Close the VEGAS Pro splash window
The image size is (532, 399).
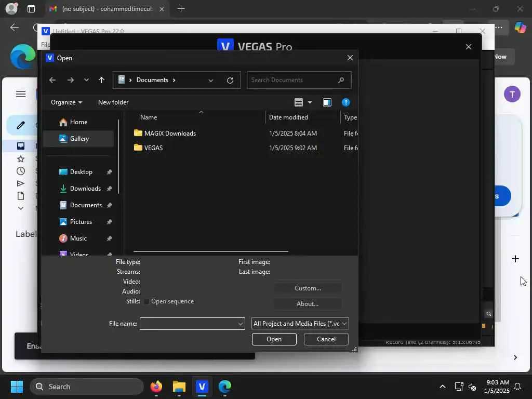[x=469, y=47]
